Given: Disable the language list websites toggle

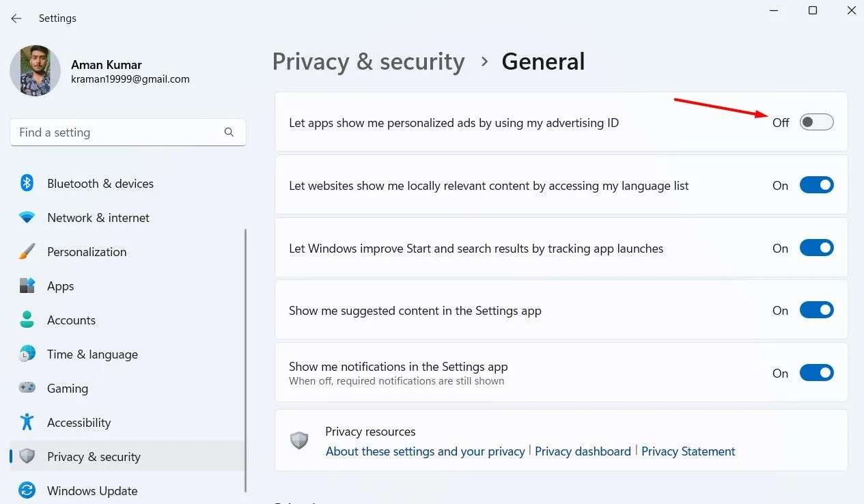Looking at the screenshot, I should point(816,185).
